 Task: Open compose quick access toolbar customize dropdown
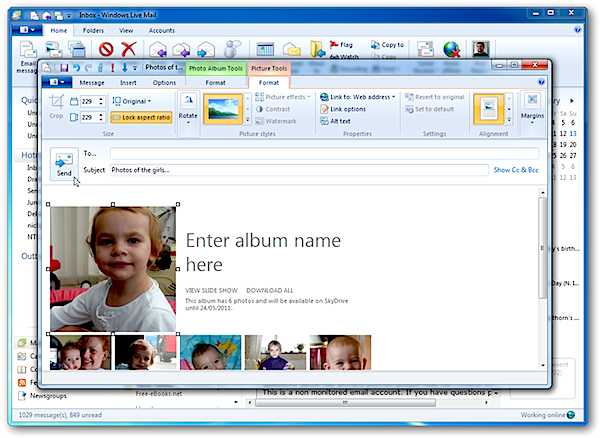(x=135, y=68)
